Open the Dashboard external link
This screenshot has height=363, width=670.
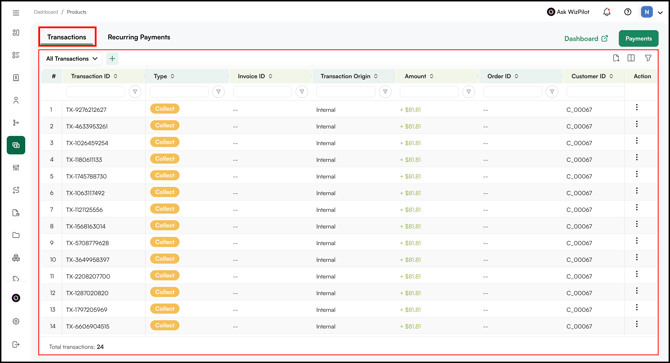click(586, 38)
